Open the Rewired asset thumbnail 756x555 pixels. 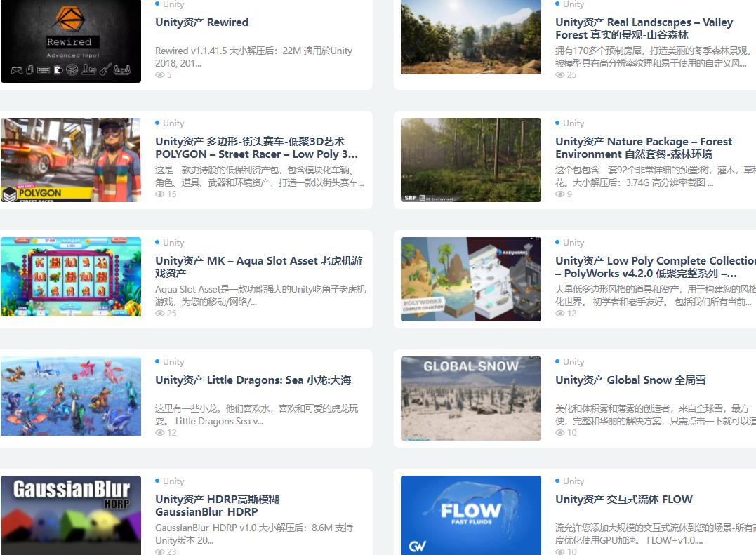(x=71, y=41)
